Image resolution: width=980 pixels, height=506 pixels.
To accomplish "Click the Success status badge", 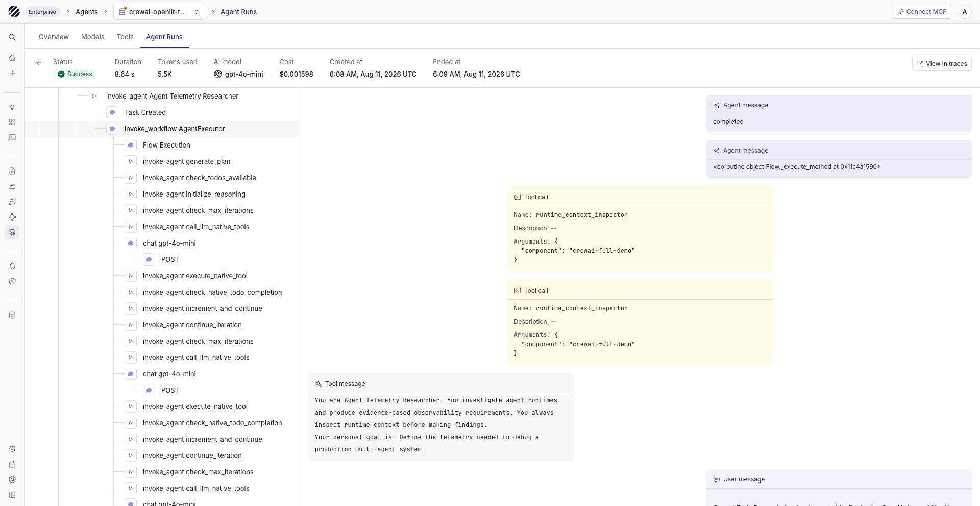I will point(75,74).
